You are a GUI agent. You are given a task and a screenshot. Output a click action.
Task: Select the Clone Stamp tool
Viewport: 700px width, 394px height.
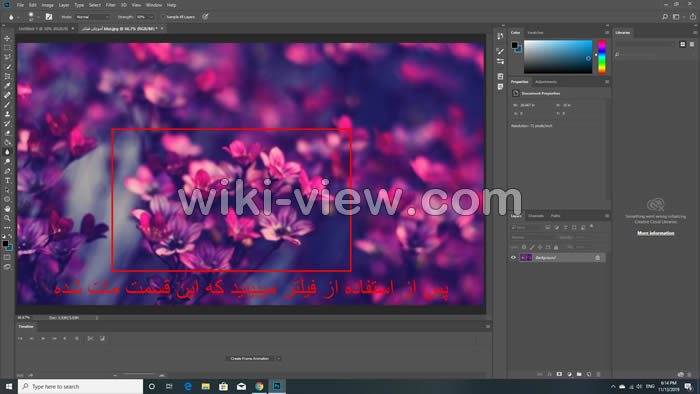[x=7, y=114]
